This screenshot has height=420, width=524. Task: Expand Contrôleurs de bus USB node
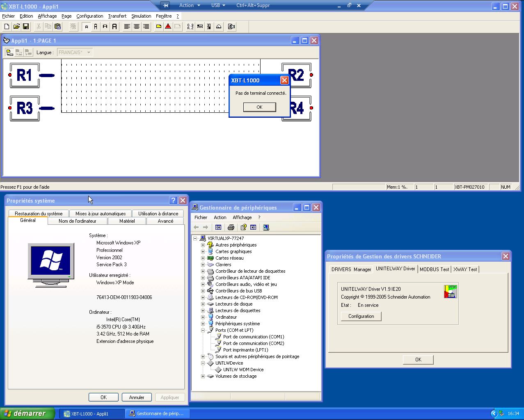pyautogui.click(x=203, y=291)
